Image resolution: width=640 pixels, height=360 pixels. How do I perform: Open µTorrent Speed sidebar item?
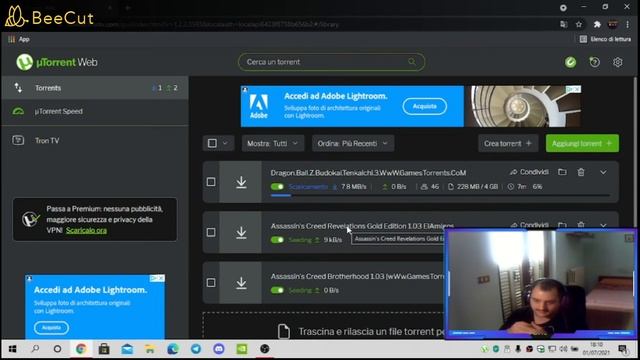click(x=95, y=111)
